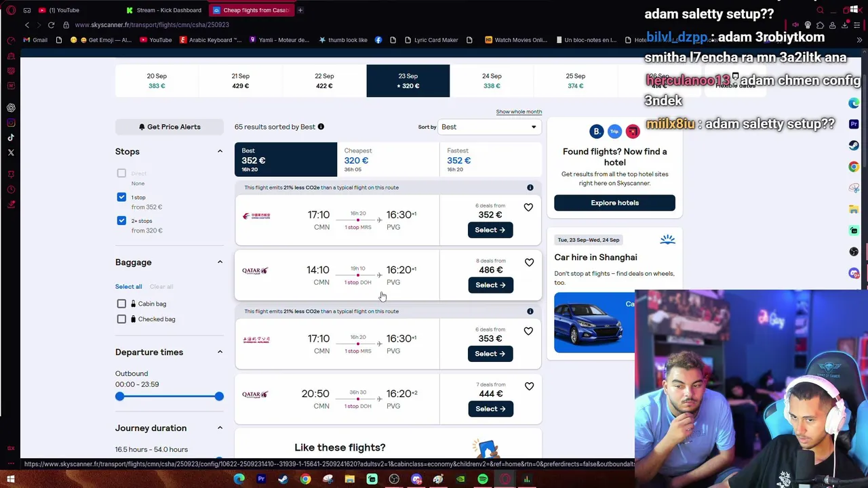Uncheck the 2+ stops filter
The height and width of the screenshot is (488, 868).
point(121,221)
